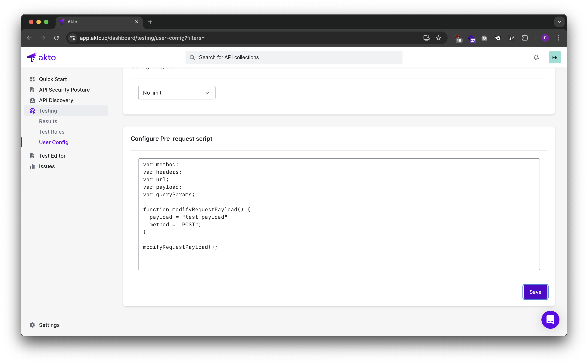Screen dimensions: 588x364
Task: Click the FE user avatar
Action: coord(555,57)
